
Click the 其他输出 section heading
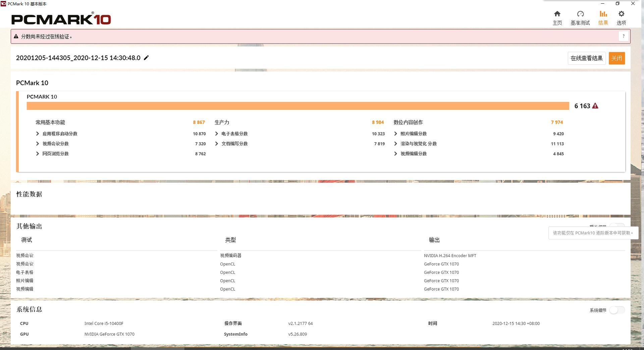pos(29,226)
